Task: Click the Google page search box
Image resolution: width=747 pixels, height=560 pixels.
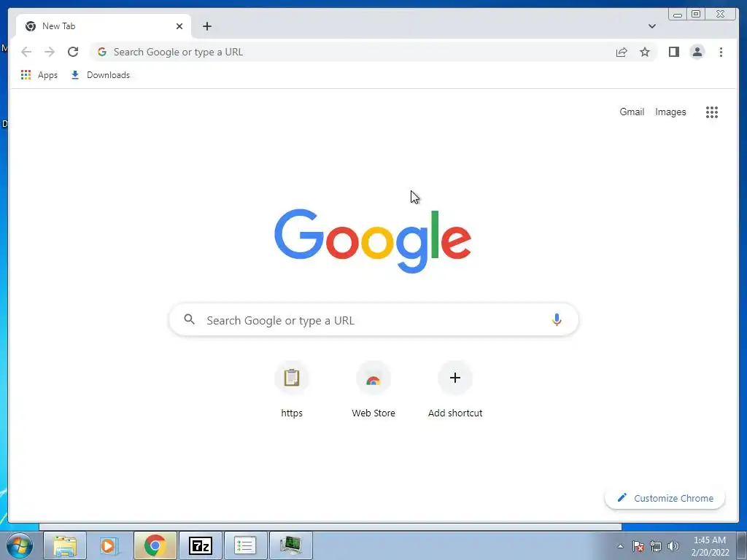Action: point(374,319)
